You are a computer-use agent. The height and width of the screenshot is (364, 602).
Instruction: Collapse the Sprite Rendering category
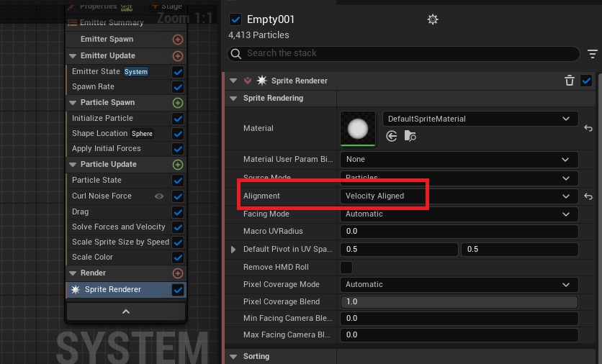(233, 98)
